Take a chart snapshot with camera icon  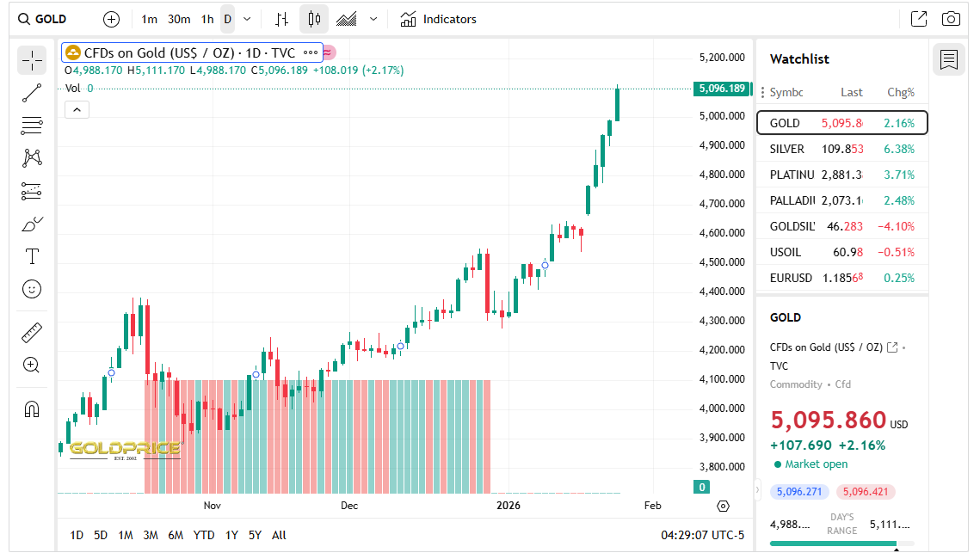coord(951,19)
